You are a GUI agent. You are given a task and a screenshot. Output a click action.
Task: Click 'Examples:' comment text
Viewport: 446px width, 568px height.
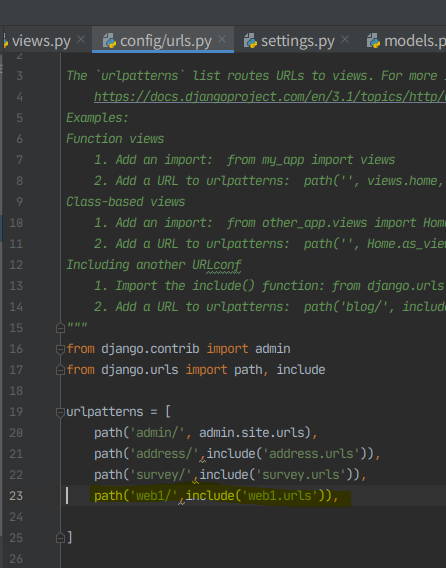97,118
